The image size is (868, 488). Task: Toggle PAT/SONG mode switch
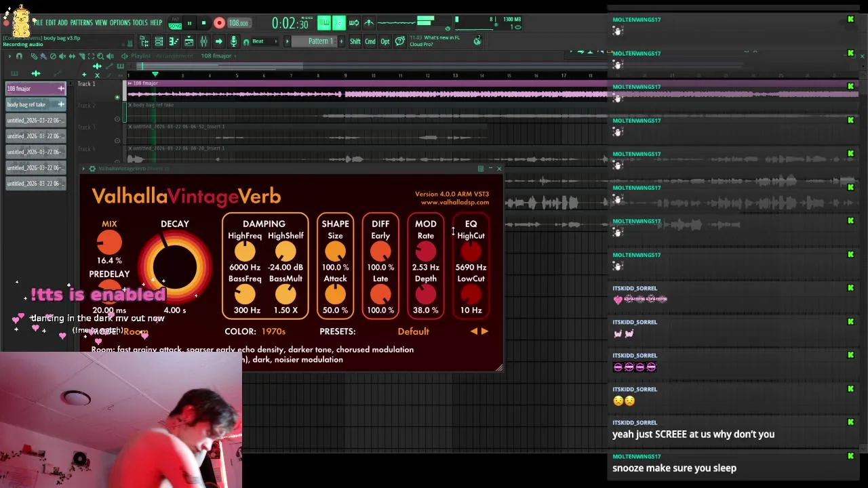pos(175,22)
